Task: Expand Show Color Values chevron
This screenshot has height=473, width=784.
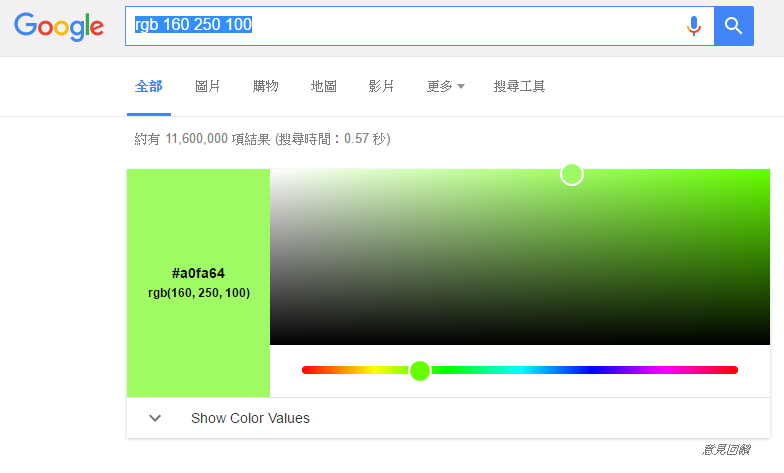Action: point(155,418)
